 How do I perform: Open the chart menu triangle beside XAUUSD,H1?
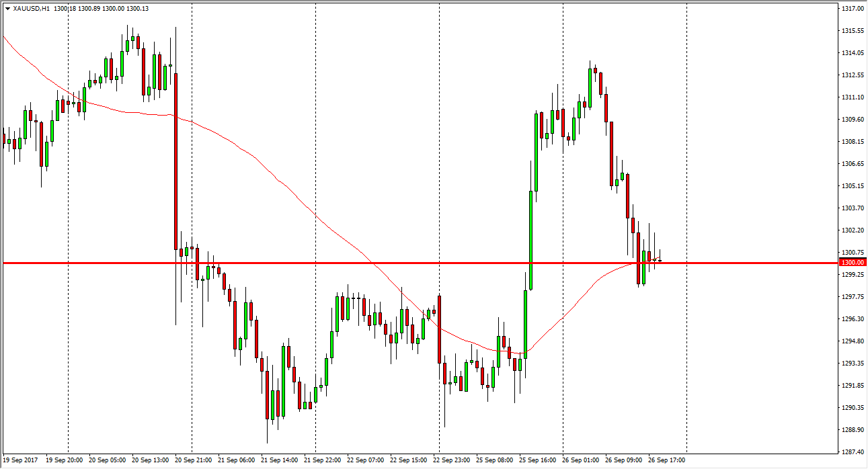pos(7,9)
